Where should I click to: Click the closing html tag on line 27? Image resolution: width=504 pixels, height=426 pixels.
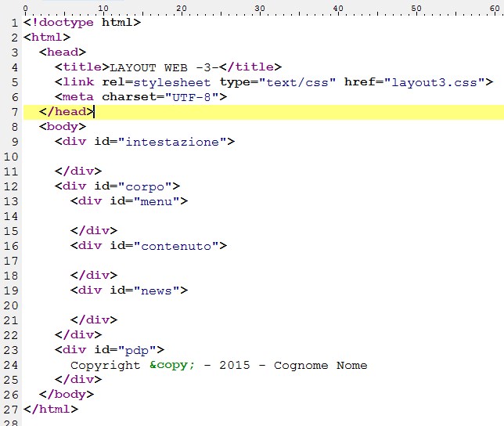pos(51,410)
